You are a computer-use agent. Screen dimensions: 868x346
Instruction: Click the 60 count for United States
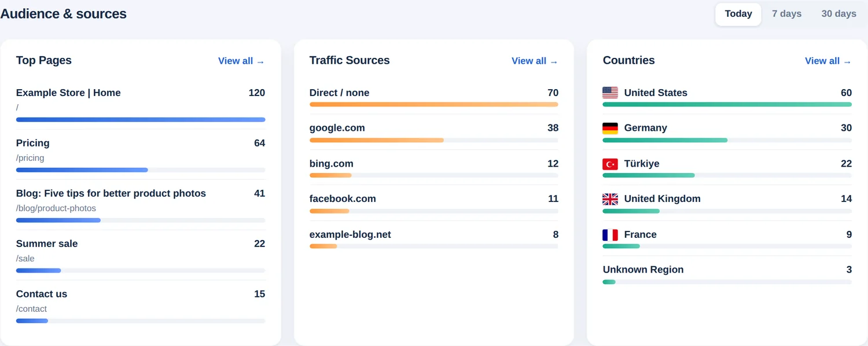(x=847, y=93)
